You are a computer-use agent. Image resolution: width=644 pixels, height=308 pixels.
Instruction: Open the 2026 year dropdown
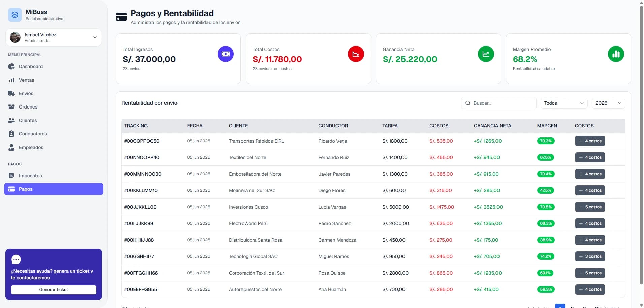[x=608, y=103]
